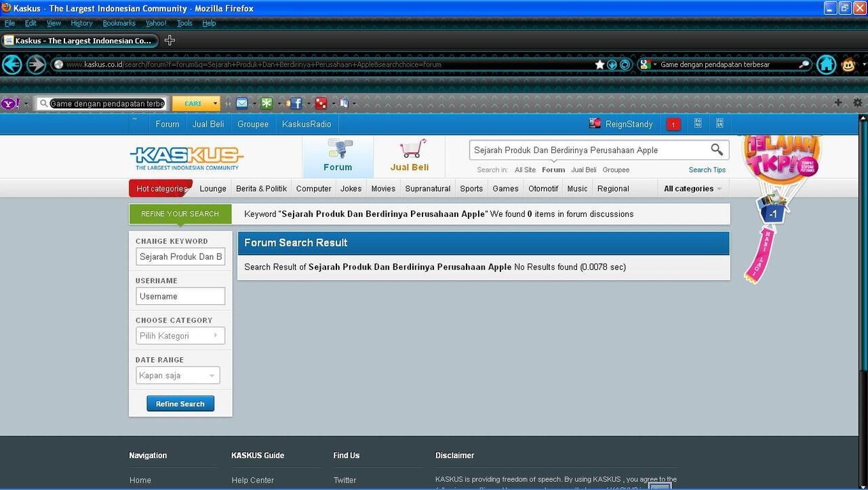This screenshot has height=490, width=868.
Task: Open a new tab with the plus button
Action: [170, 40]
